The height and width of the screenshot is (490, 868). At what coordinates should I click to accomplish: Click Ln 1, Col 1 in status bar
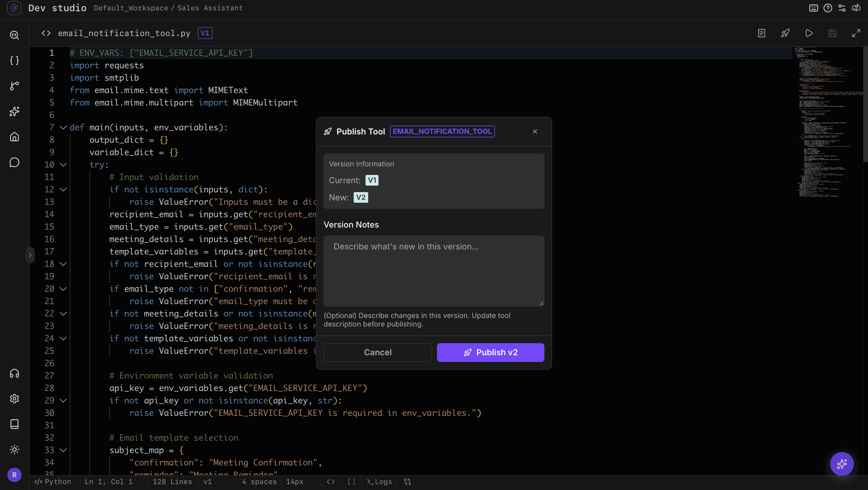pyautogui.click(x=109, y=481)
